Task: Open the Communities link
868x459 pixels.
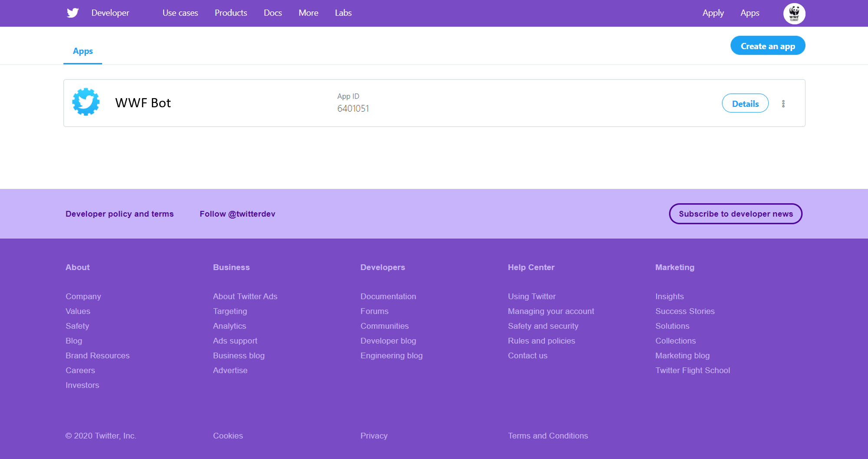Action: tap(385, 326)
